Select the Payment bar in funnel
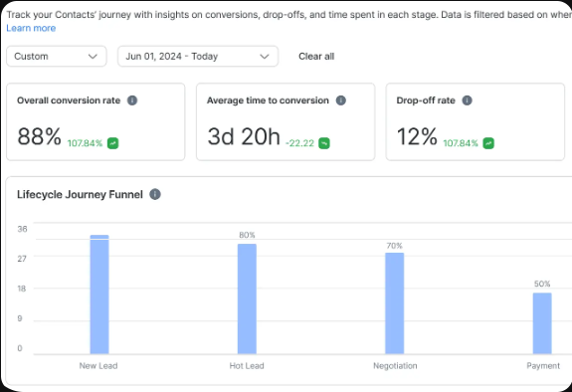This screenshot has width=572, height=392. (x=542, y=323)
